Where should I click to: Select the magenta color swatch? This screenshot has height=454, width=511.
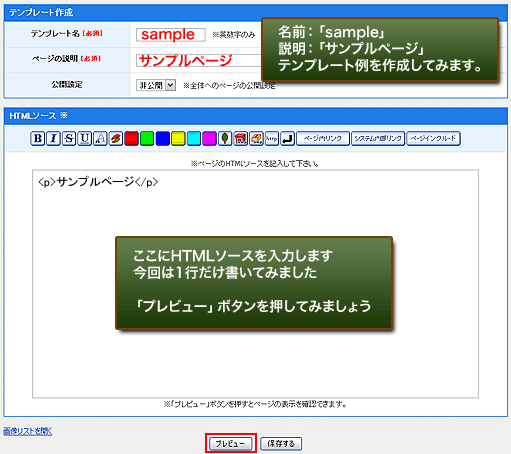[209, 138]
